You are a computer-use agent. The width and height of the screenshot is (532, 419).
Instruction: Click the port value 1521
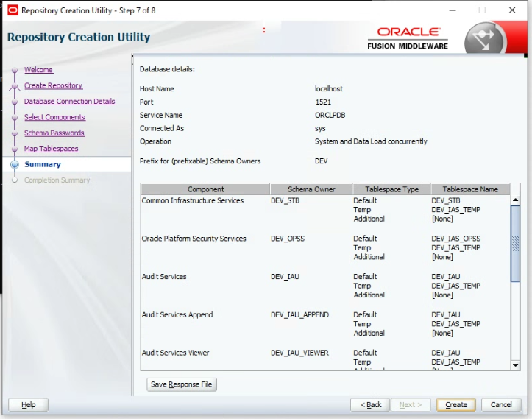323,102
